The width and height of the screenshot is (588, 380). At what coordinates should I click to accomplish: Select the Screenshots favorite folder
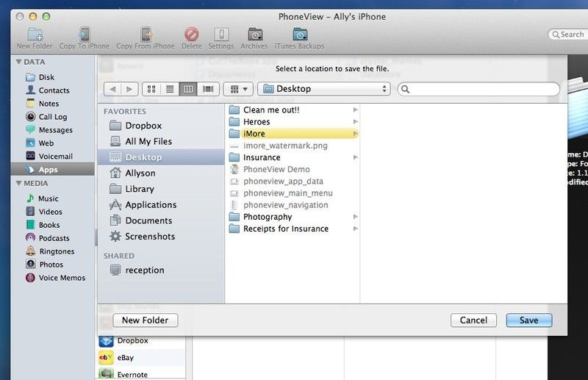click(150, 237)
